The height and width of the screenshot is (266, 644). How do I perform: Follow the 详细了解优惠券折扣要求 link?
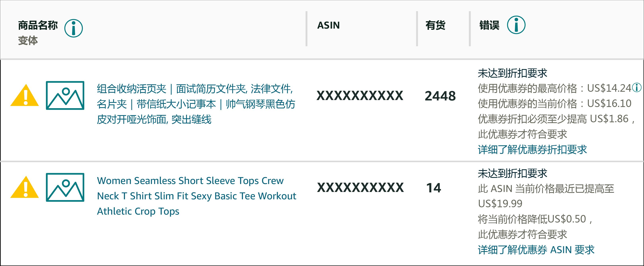pyautogui.click(x=532, y=150)
